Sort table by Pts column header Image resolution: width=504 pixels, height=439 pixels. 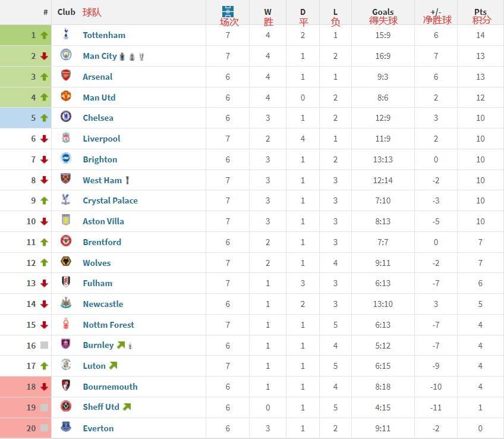(x=480, y=12)
